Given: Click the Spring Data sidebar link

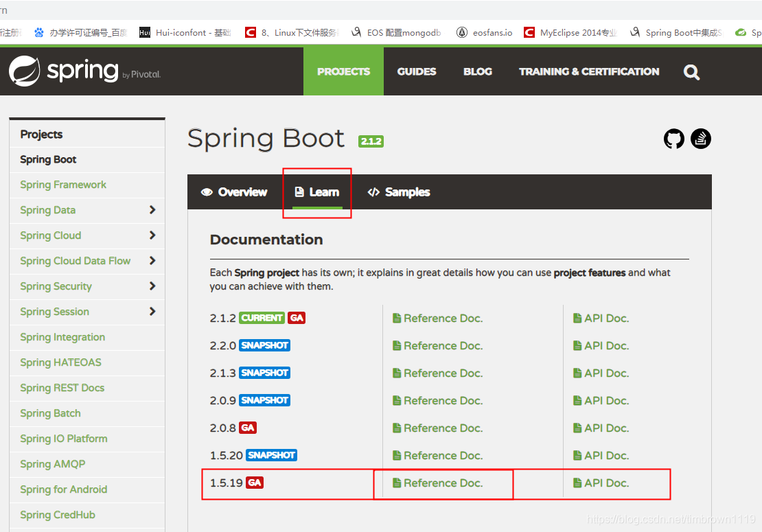Looking at the screenshot, I should click(47, 210).
